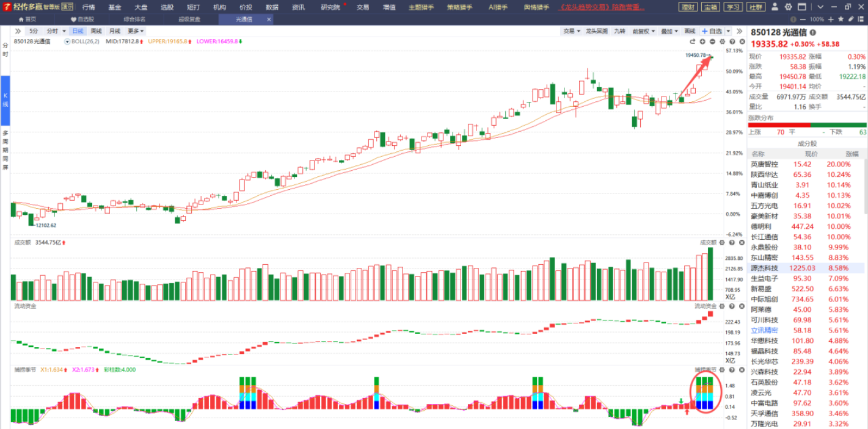
Task: Open the user account icon in title bar
Action: (x=775, y=7)
